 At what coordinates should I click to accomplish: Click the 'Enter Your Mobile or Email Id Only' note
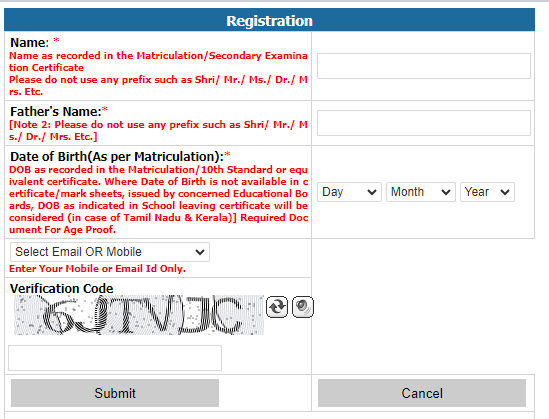(97, 268)
